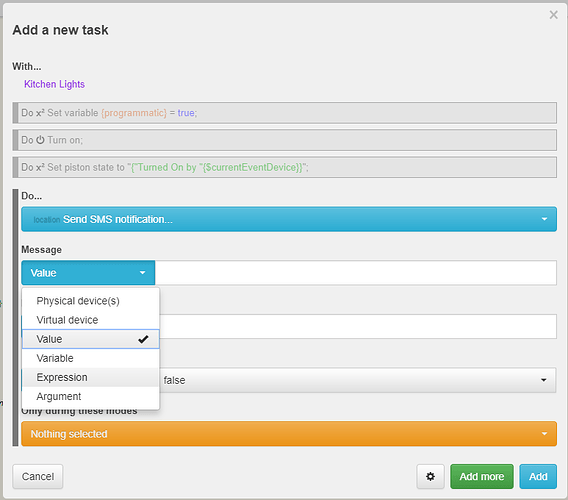This screenshot has width=568, height=500.
Task: Click the x² icon in Set variable task
Action: 40,113
